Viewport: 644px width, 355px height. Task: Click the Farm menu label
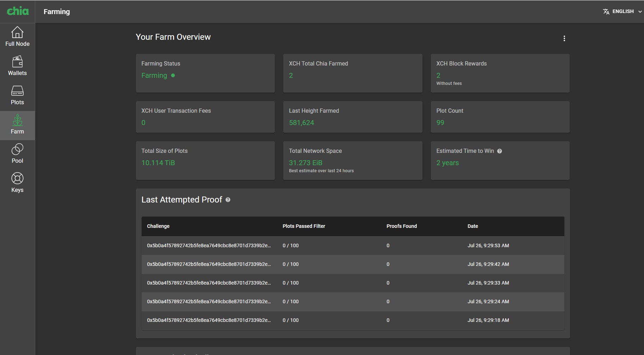click(x=17, y=131)
